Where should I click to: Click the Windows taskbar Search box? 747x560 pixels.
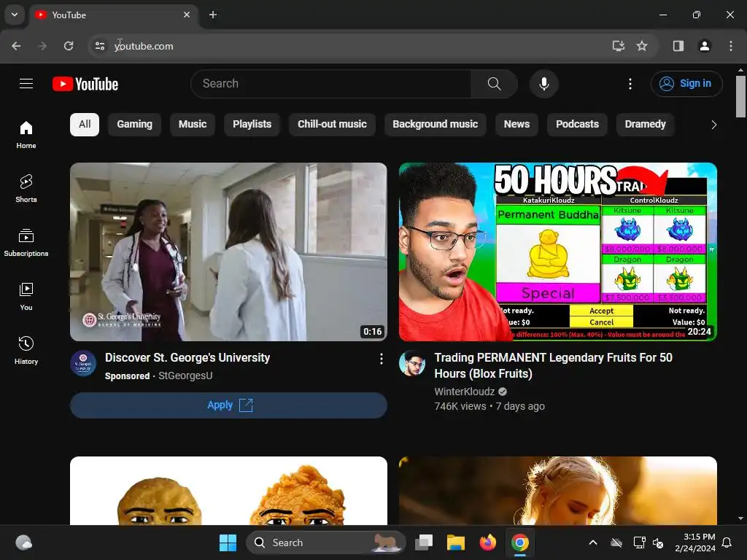326,542
